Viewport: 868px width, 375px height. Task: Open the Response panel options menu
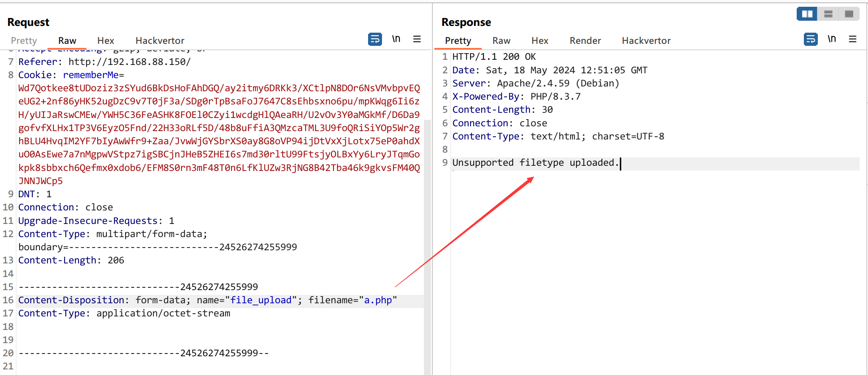pyautogui.click(x=852, y=39)
